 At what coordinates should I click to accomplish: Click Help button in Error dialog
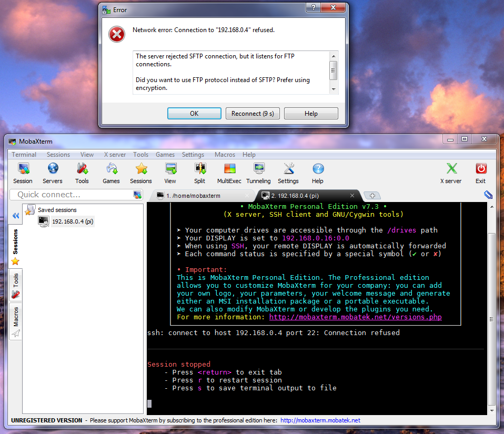pyautogui.click(x=311, y=114)
